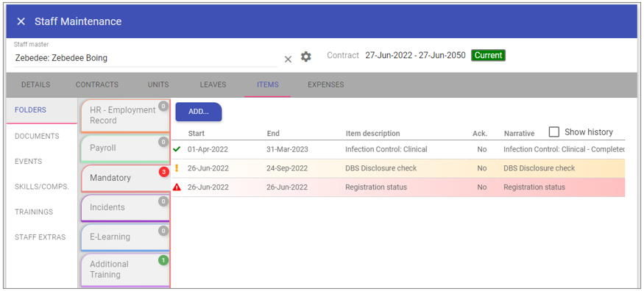Switch to the DETAILS tab
This screenshot has height=291, width=644.
click(36, 85)
